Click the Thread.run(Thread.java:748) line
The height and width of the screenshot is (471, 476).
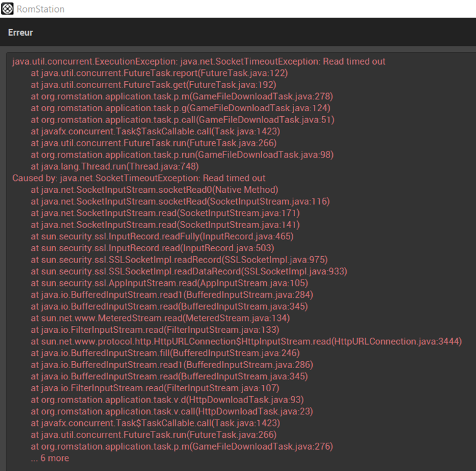(x=115, y=166)
